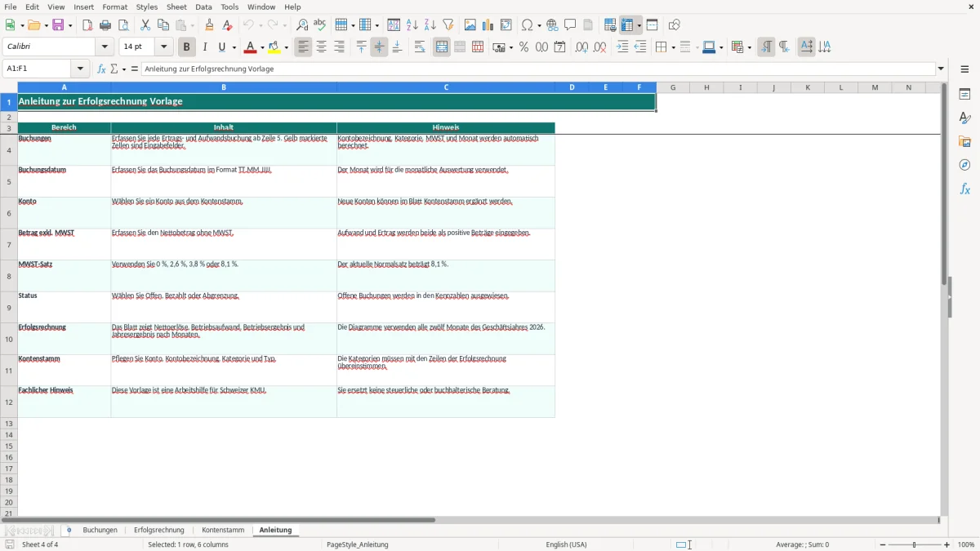980x551 pixels.
Task: Toggle Italic formatting
Action: pos(204,47)
